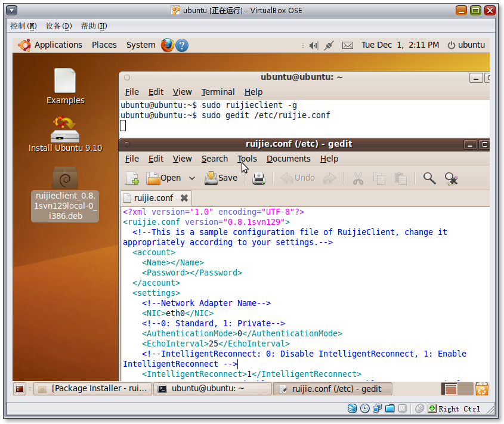The height and width of the screenshot is (424, 504).
Task: Switch to the Package Installer taskbar button
Action: tap(92, 389)
